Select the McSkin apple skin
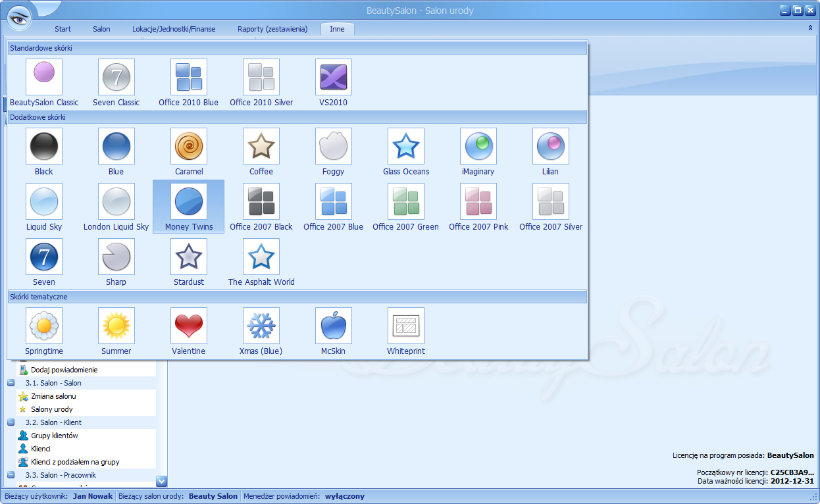This screenshot has height=504, width=820. click(x=334, y=332)
